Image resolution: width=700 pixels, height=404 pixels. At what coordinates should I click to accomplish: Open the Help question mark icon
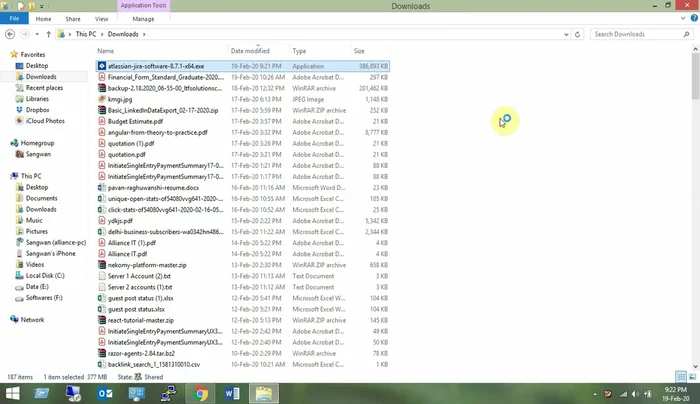coord(694,18)
